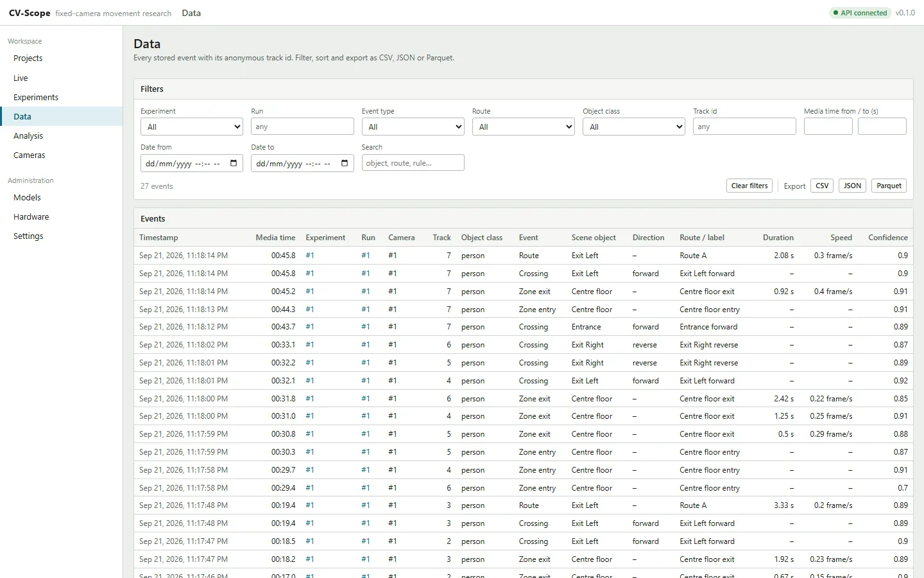
Task: Export events as JSON
Action: click(852, 186)
